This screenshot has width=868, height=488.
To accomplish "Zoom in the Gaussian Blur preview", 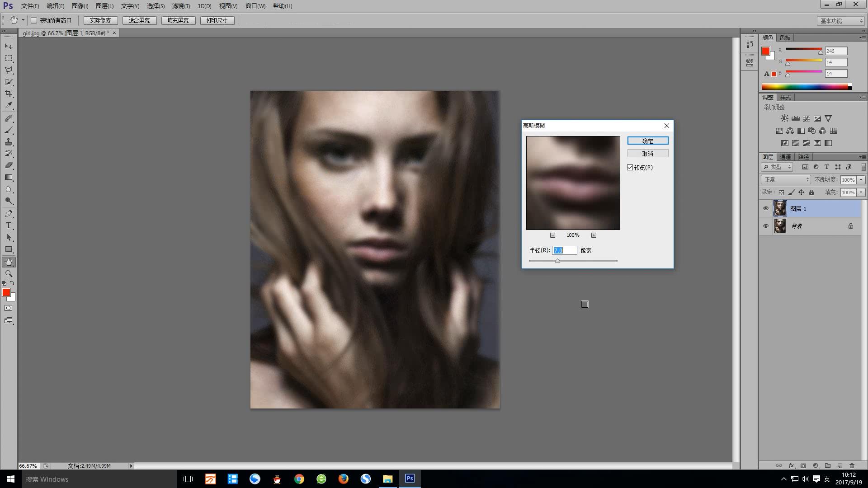I will pyautogui.click(x=594, y=235).
